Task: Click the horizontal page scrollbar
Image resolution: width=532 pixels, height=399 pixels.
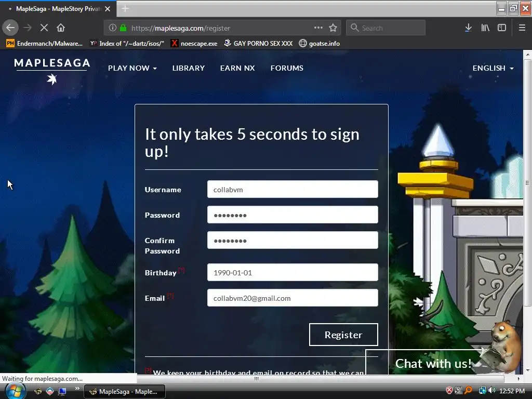Action: [x=256, y=379]
